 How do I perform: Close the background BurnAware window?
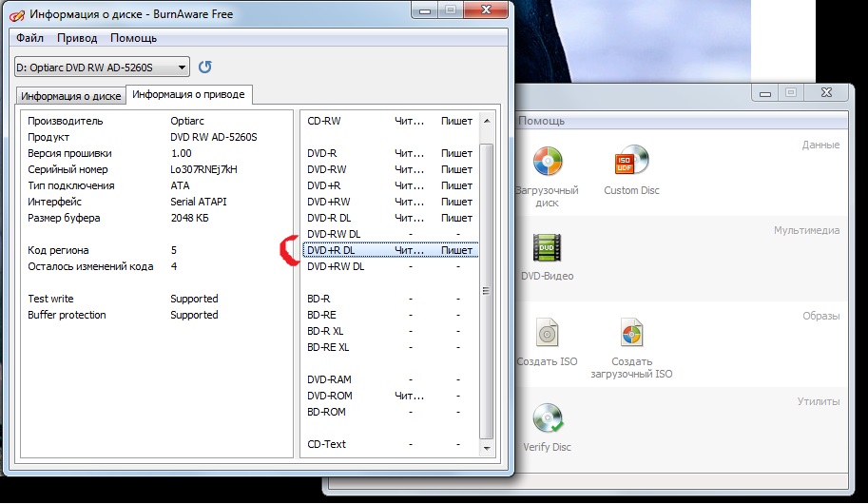pyautogui.click(x=826, y=93)
